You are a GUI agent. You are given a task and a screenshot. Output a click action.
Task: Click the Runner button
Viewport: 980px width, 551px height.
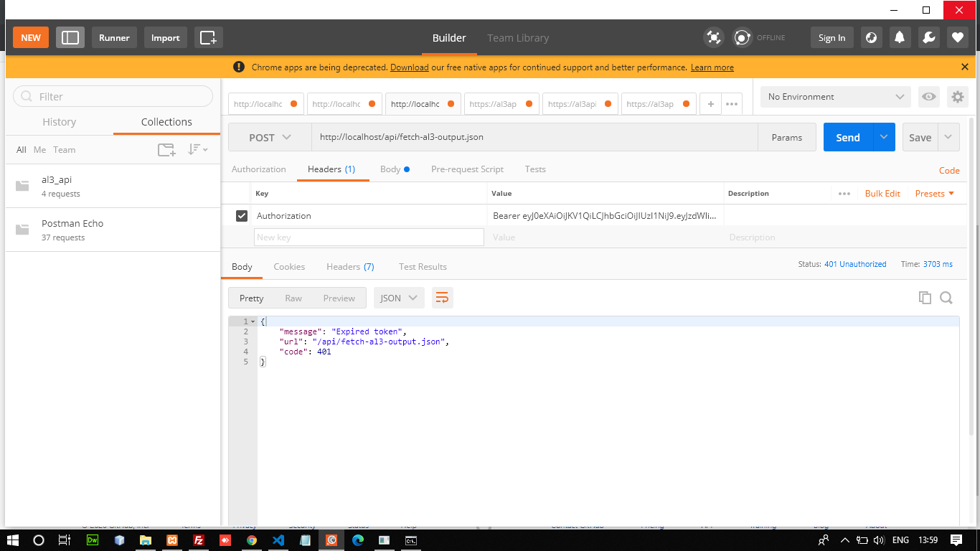point(114,37)
